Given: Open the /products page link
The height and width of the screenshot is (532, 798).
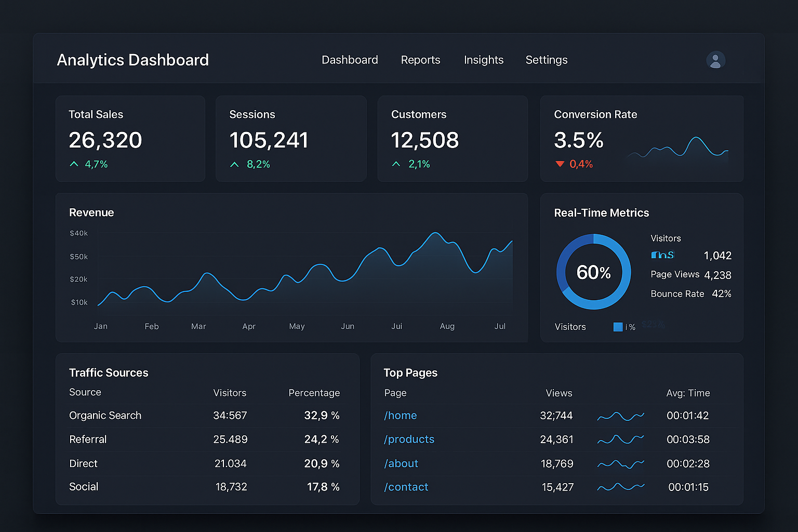Looking at the screenshot, I should [x=409, y=440].
